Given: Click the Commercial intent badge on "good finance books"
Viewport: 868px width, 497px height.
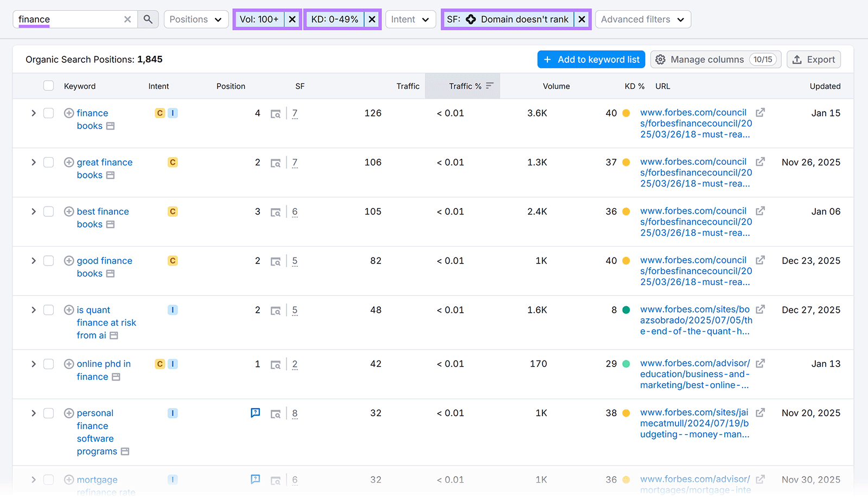Looking at the screenshot, I should coord(173,261).
